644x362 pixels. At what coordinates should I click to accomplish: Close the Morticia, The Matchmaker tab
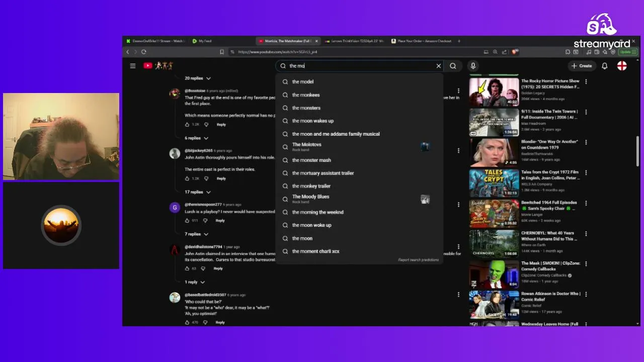[x=316, y=41]
